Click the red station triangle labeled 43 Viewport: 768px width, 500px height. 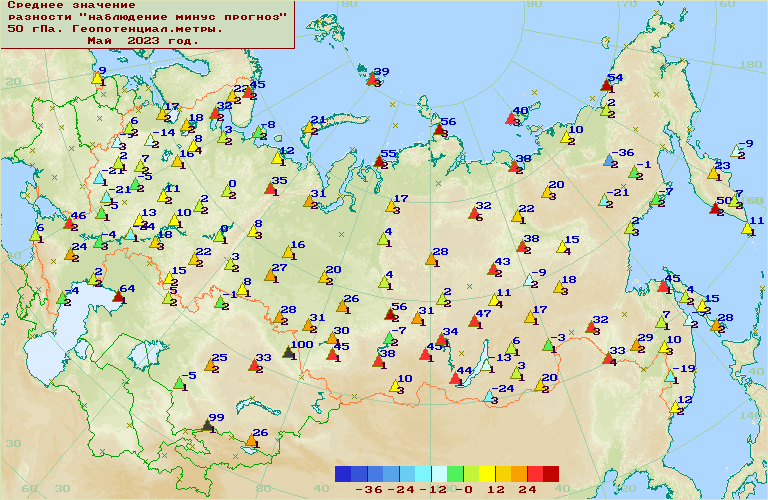[x=494, y=268]
